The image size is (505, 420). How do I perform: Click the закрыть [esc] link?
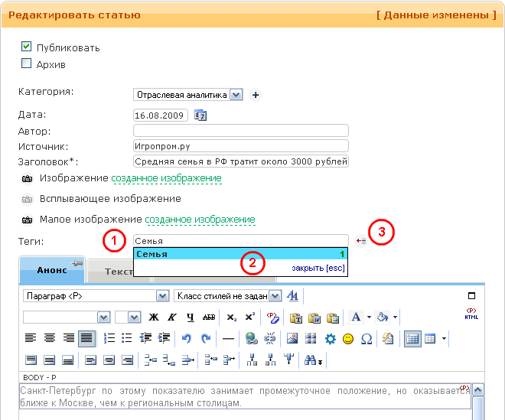tap(318, 269)
